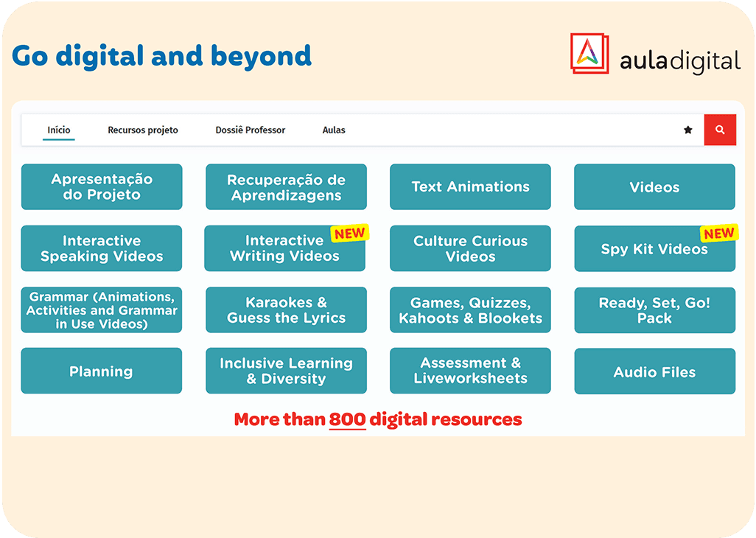Image resolution: width=756 pixels, height=538 pixels.
Task: Open Recuperação de Aprendizagens section
Action: point(286,187)
